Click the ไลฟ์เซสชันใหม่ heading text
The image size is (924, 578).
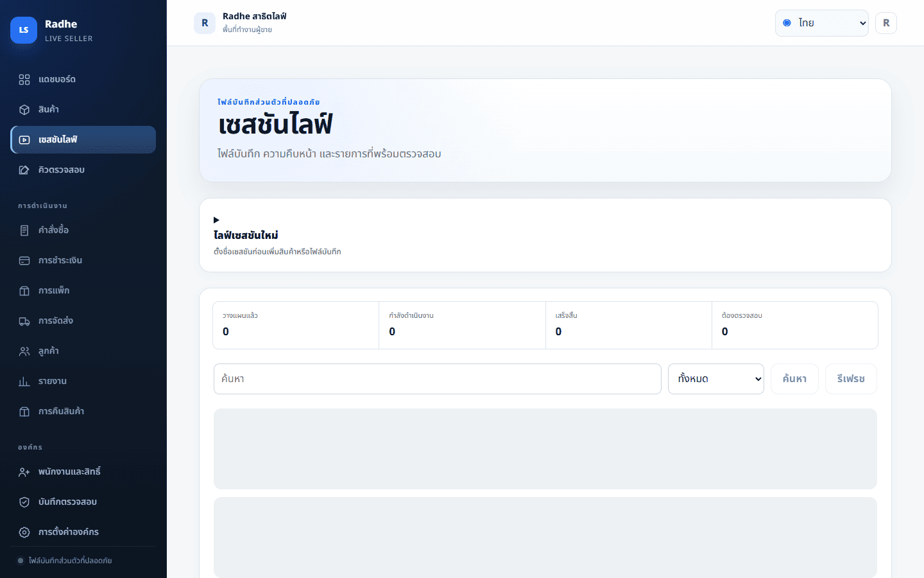point(246,236)
